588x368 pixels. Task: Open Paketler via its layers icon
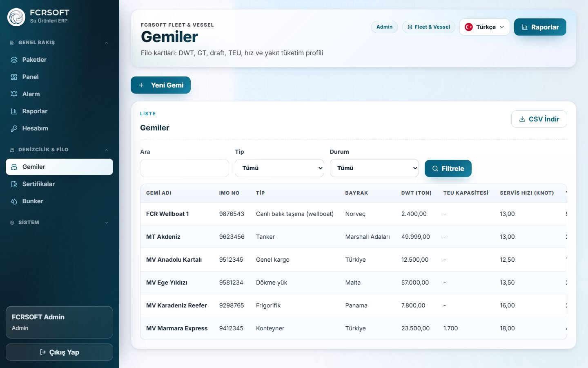tap(14, 60)
